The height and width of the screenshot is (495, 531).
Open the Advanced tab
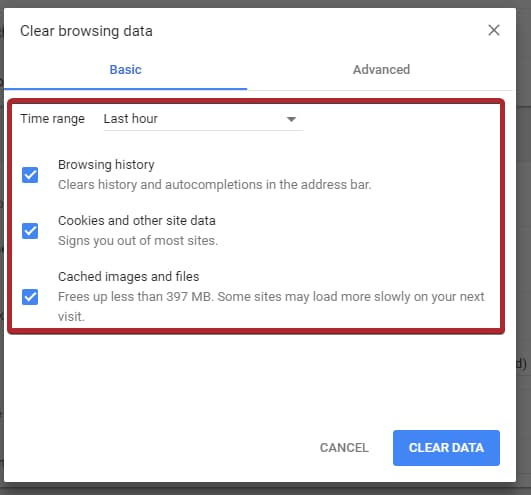pos(381,69)
